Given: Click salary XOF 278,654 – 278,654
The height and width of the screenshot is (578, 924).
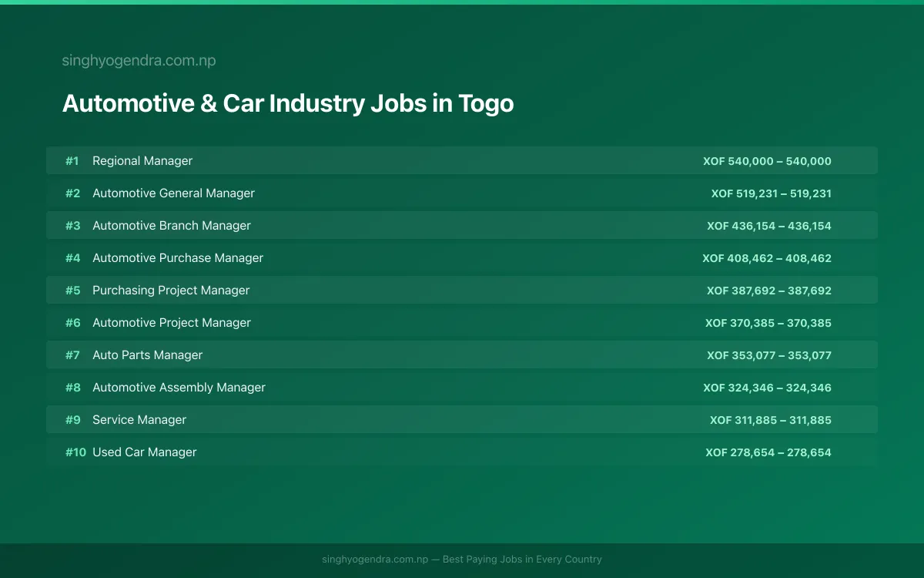Looking at the screenshot, I should [x=768, y=452].
